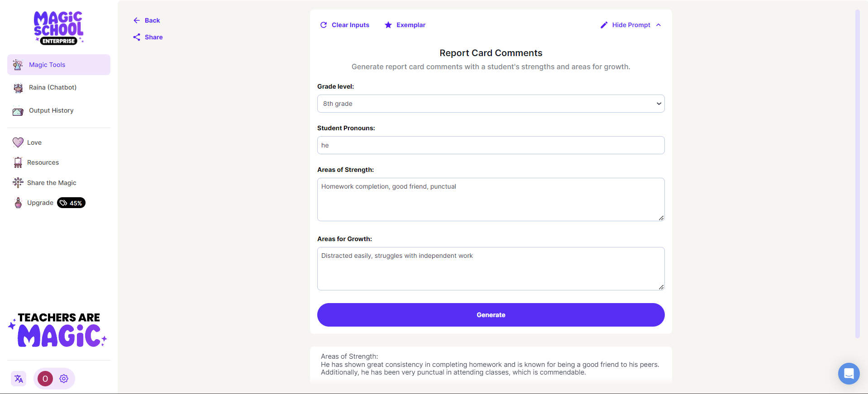Click the Clear Inputs refresh icon
The width and height of the screenshot is (868, 394).
pyautogui.click(x=323, y=25)
